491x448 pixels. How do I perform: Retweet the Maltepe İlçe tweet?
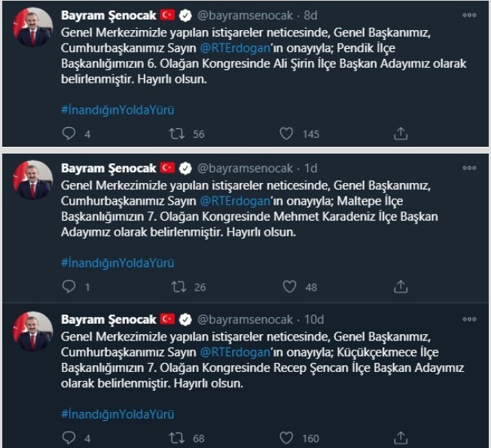coord(178,287)
